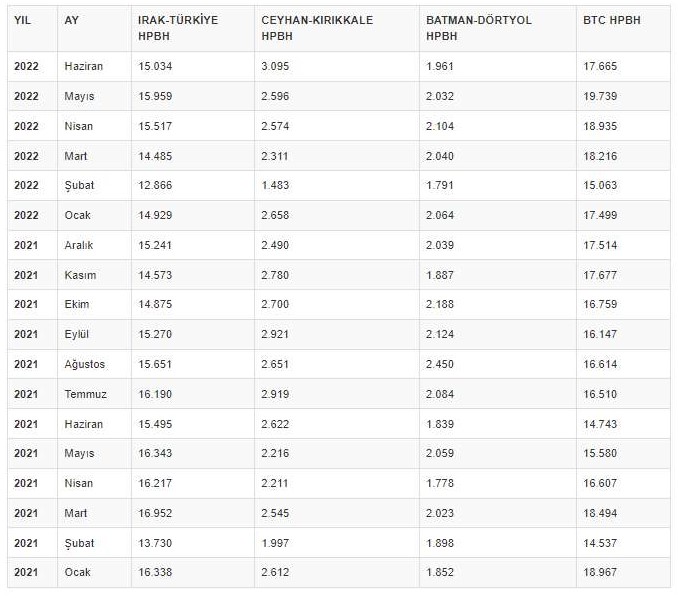Click the YIL column header
The image size is (678, 598).
tap(23, 20)
